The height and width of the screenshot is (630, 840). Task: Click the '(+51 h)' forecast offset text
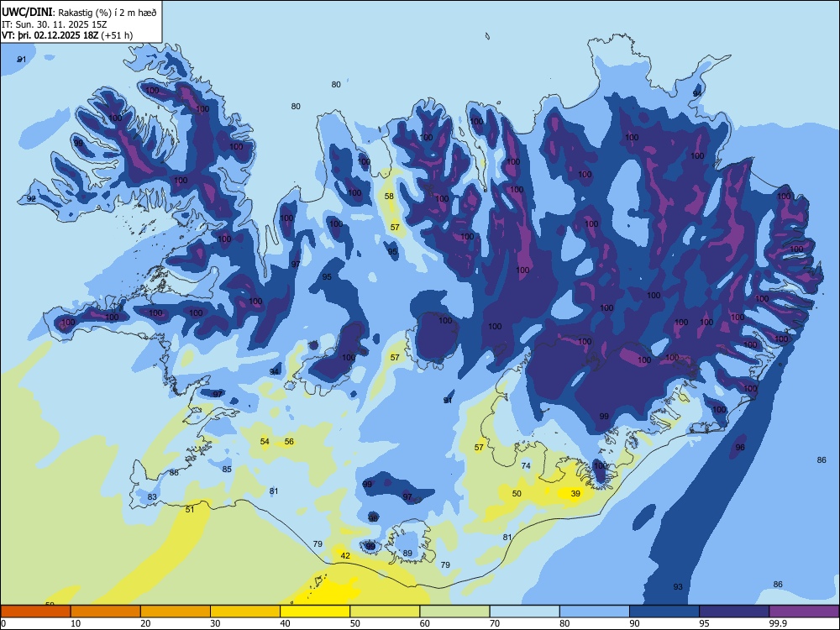pyautogui.click(x=117, y=35)
